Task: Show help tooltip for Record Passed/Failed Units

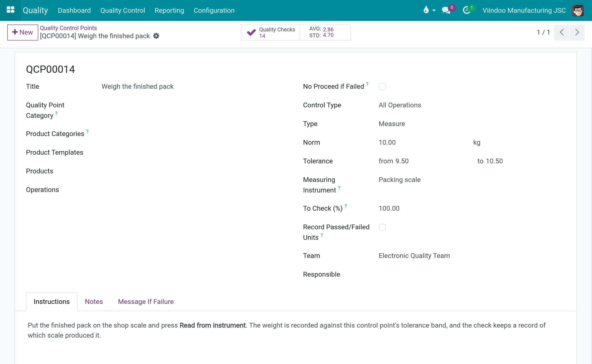Action: [x=322, y=235]
